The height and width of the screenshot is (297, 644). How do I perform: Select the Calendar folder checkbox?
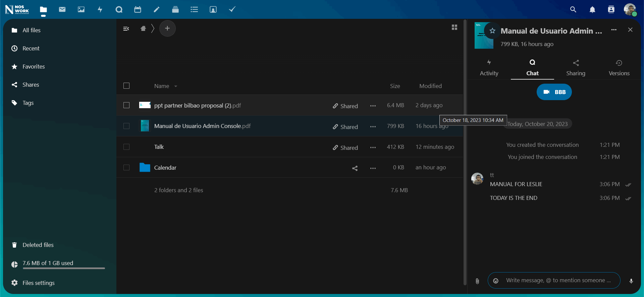[x=126, y=167]
